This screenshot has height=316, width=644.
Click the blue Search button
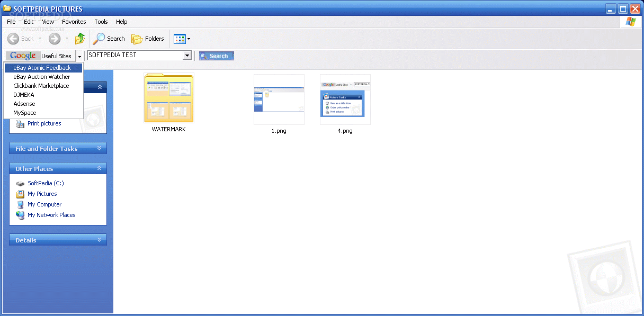click(x=217, y=56)
